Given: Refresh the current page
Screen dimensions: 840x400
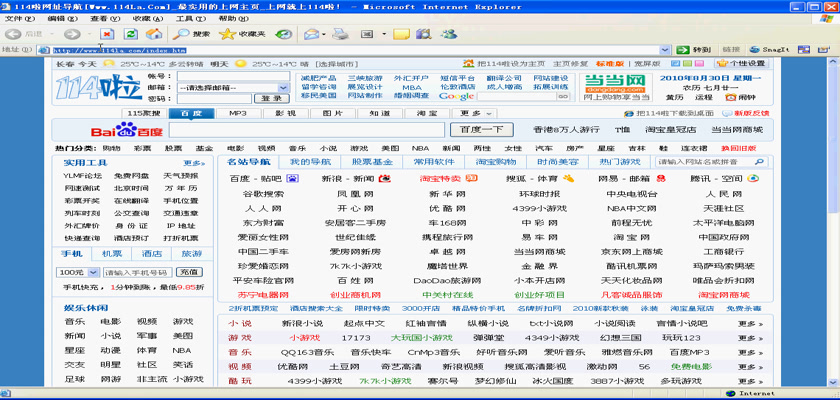Looking at the screenshot, I should [x=131, y=34].
